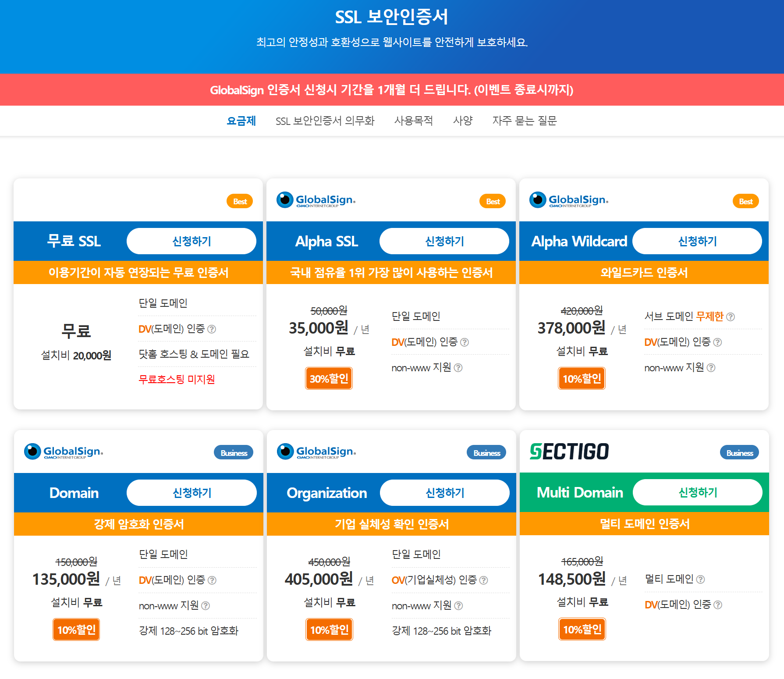Click strikethrough 420,000원 on Alpha Wildcard
The height and width of the screenshot is (679, 784).
582,311
